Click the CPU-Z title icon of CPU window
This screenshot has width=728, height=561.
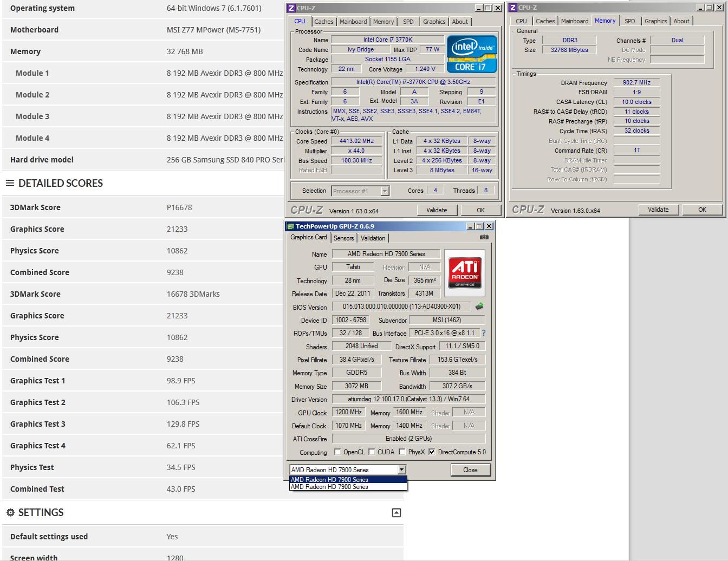pyautogui.click(x=291, y=8)
